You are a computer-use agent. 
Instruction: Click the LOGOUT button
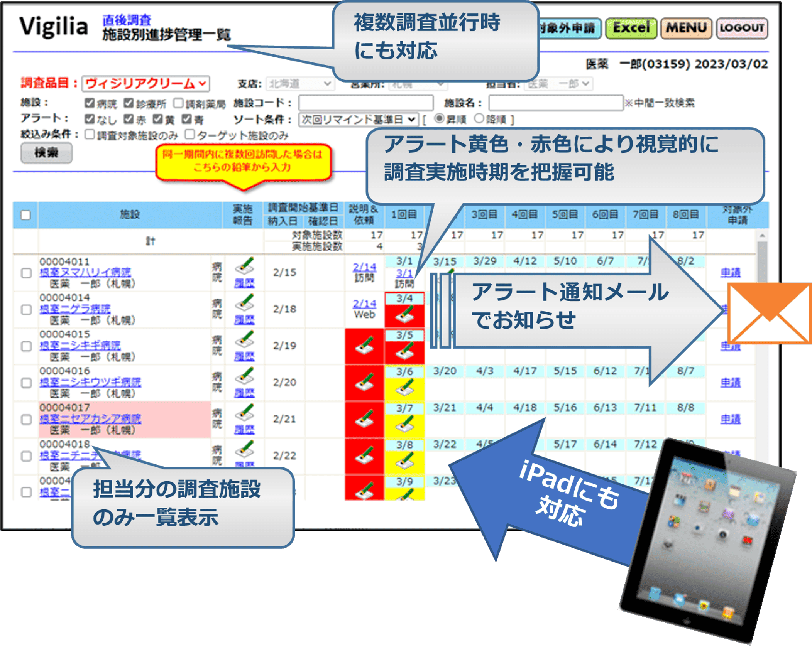click(742, 28)
